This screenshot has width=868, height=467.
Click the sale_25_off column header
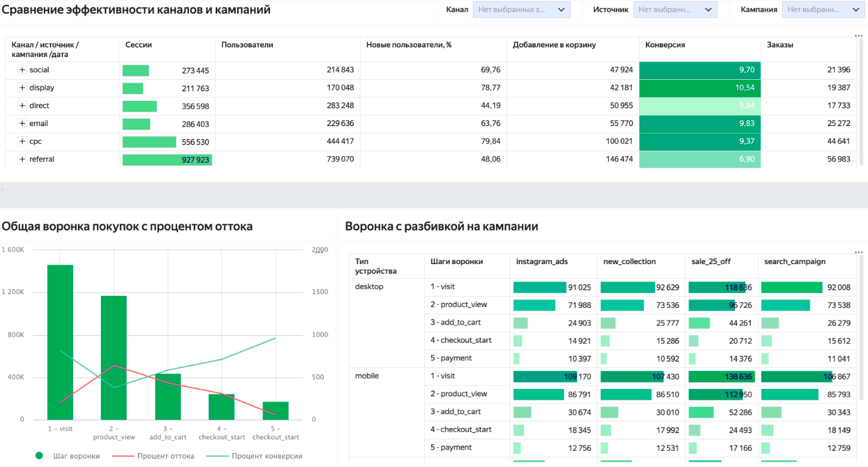[x=711, y=262]
